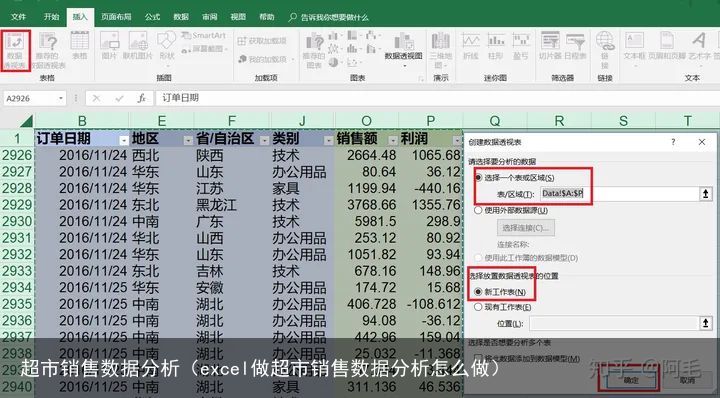Click the pie chart icon in 图表 group
Viewport: 720px width, 398px height.
[x=334, y=62]
